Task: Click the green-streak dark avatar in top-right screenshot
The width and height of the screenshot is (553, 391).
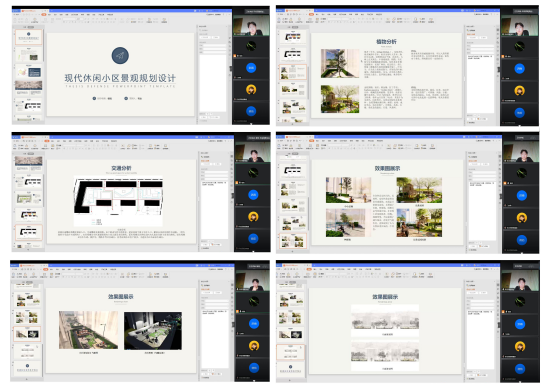Action: click(519, 46)
